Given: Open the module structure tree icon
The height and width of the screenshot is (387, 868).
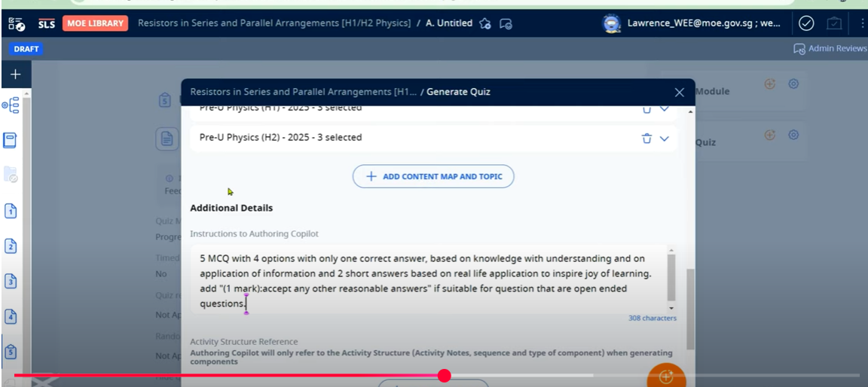Looking at the screenshot, I should click(x=11, y=106).
